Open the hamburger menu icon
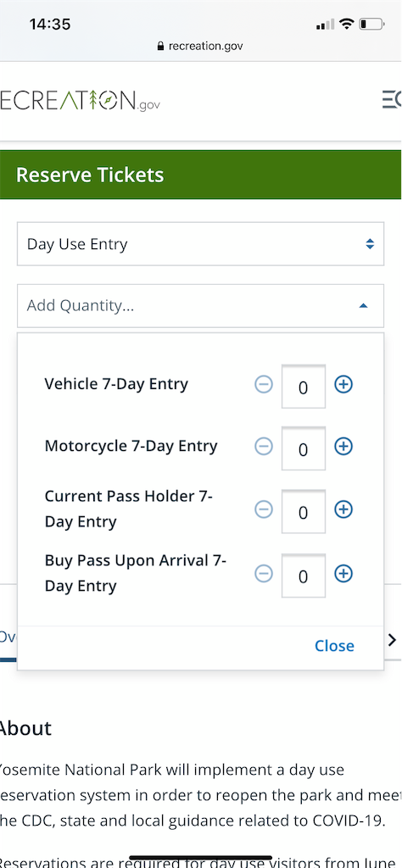The height and width of the screenshot is (868, 402). click(x=391, y=100)
